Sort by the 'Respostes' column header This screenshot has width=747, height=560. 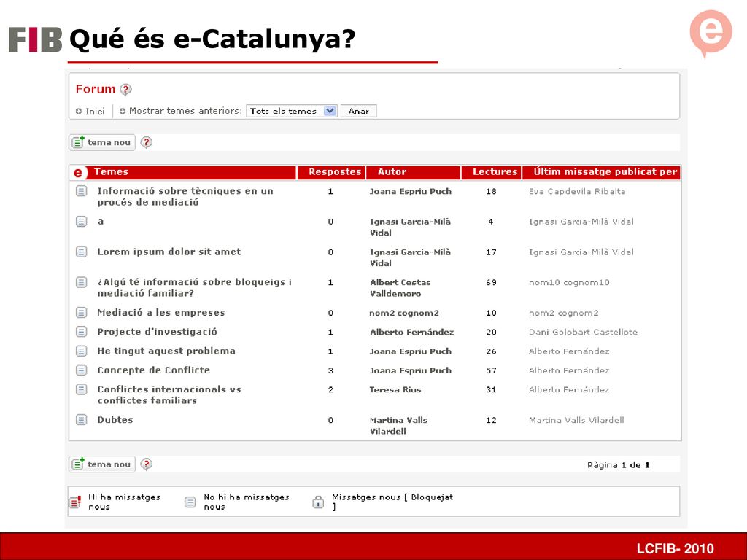335,172
